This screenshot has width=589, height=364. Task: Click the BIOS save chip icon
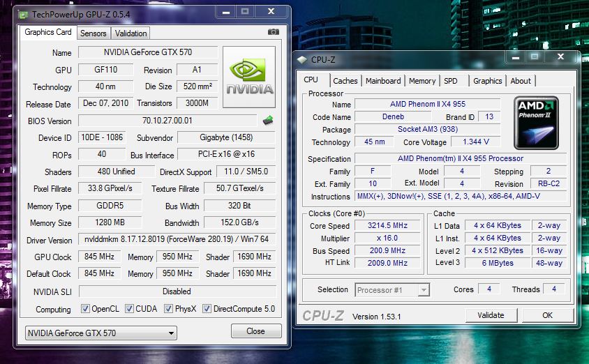click(268, 121)
